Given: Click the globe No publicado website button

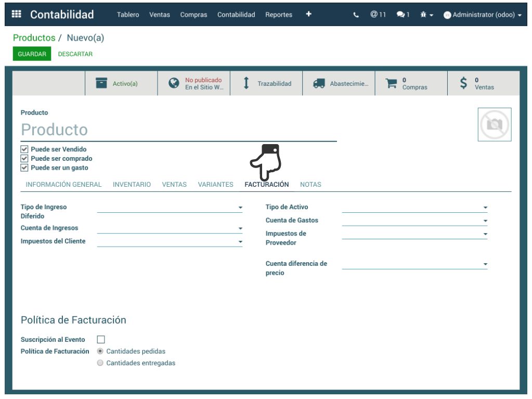Looking at the screenshot, I should point(193,83).
